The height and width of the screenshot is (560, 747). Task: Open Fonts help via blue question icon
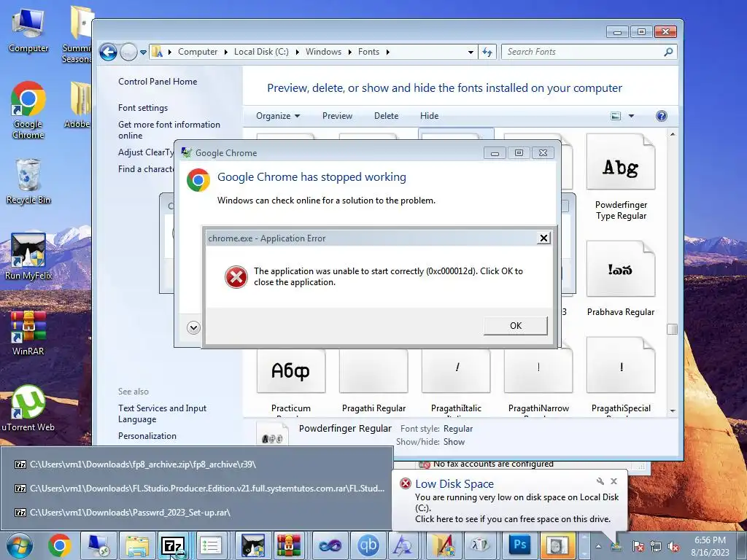(661, 116)
